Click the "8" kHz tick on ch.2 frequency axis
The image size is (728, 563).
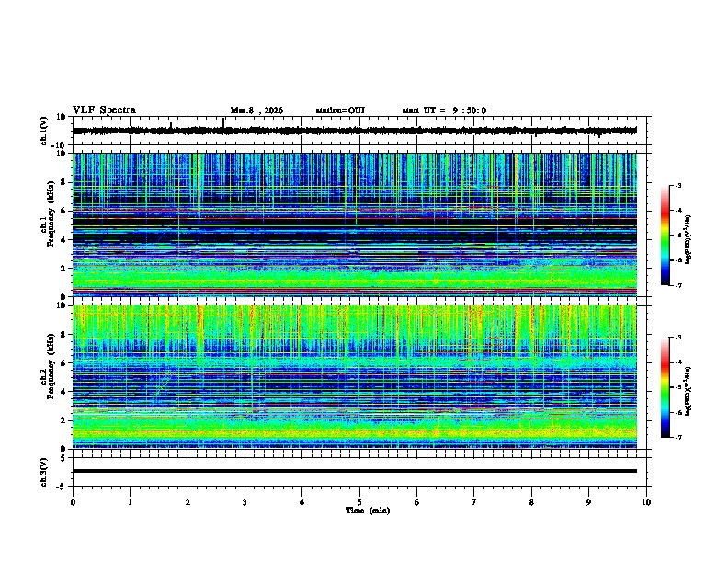coord(64,335)
